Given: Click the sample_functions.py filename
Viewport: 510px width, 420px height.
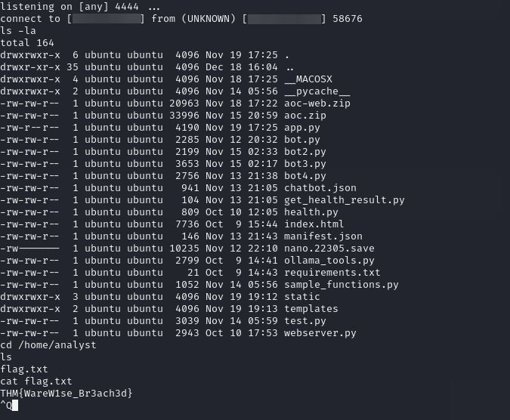Looking at the screenshot, I should point(342,285).
